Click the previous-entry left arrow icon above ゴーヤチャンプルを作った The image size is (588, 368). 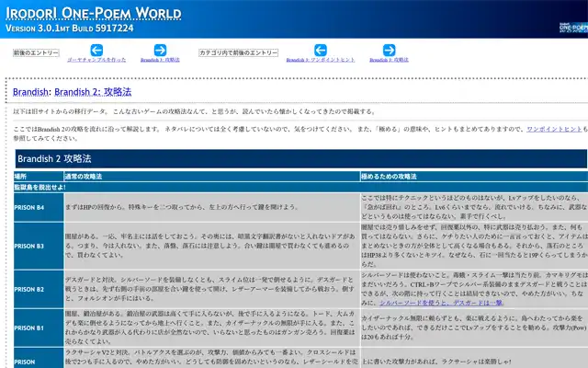tap(96, 50)
